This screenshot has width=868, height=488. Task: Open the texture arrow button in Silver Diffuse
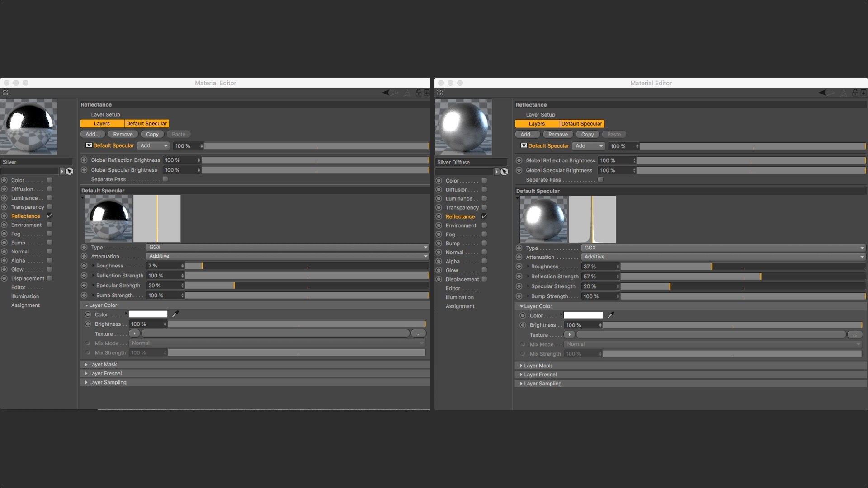coord(569,335)
